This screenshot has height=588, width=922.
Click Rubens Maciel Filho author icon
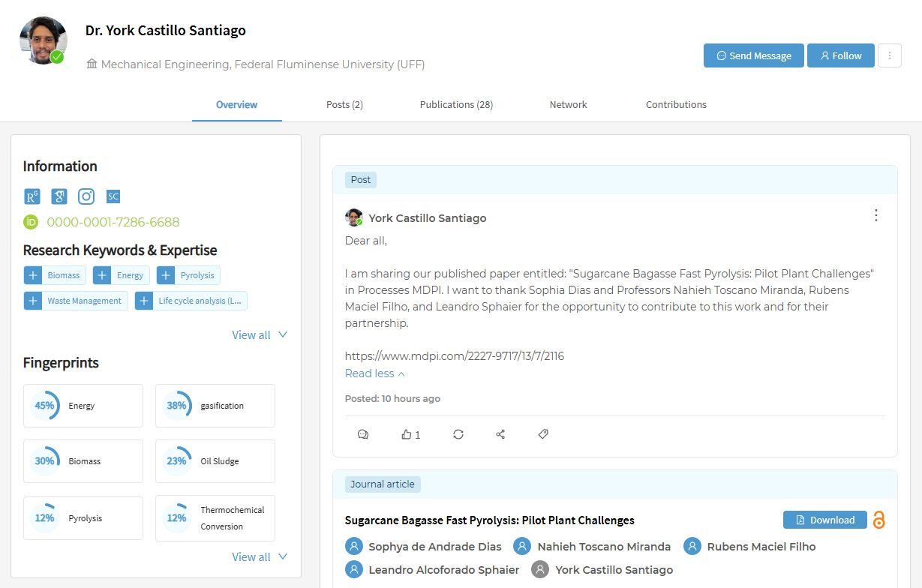692,547
